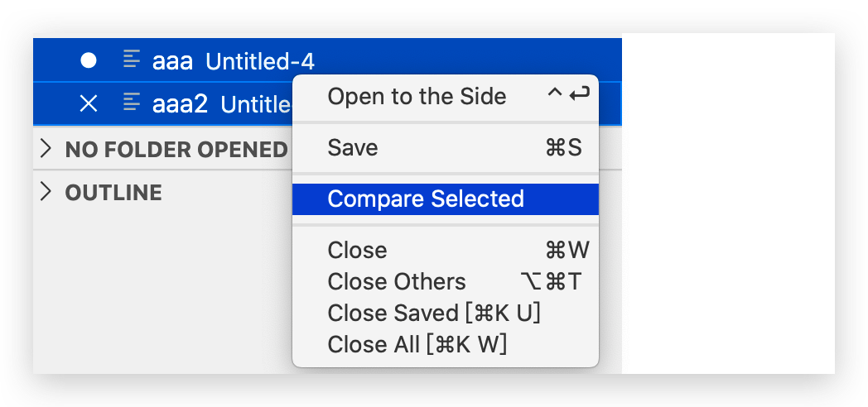Choose Open to the Side from context menu
The height and width of the screenshot is (407, 868).
417,97
